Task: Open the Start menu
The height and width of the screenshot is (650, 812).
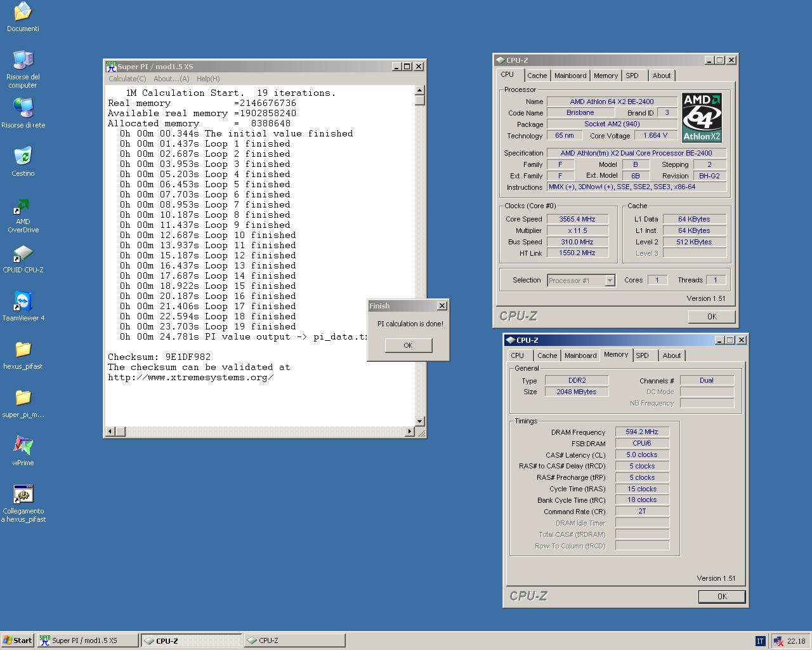Action: tap(18, 640)
